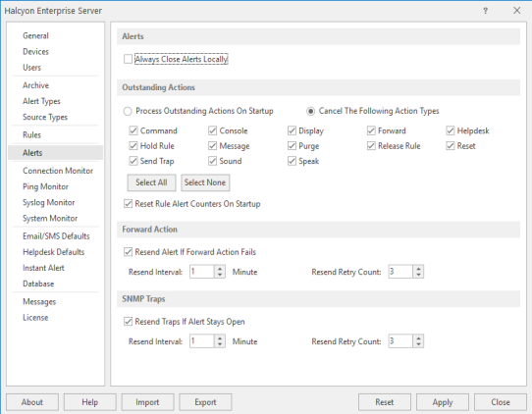Click the Help button

[90, 402]
